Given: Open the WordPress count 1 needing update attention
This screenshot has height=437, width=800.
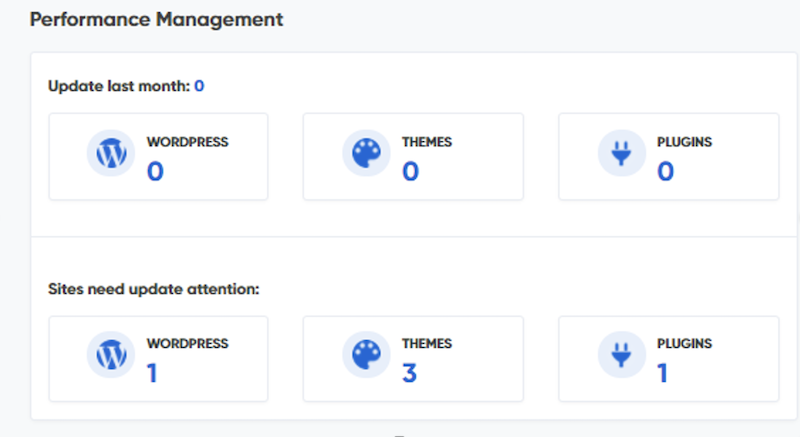Looking at the screenshot, I should (x=152, y=373).
